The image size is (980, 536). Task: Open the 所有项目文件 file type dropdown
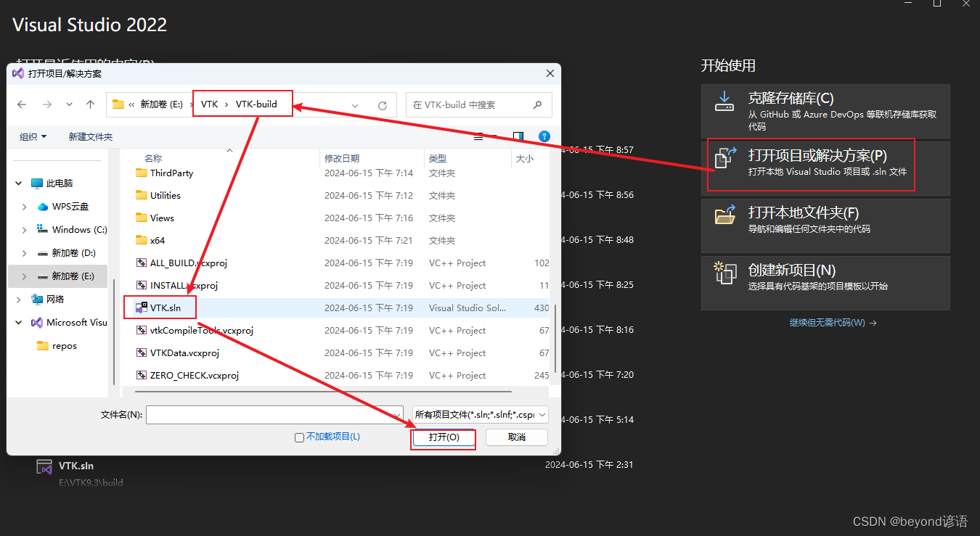click(x=479, y=414)
